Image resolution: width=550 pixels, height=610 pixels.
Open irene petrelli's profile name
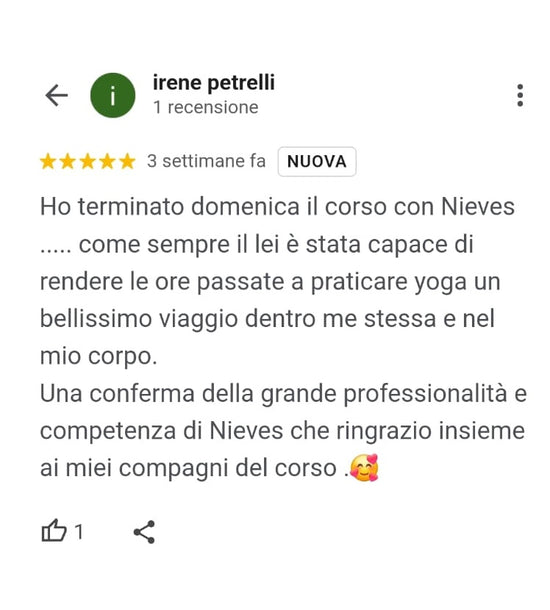214,83
